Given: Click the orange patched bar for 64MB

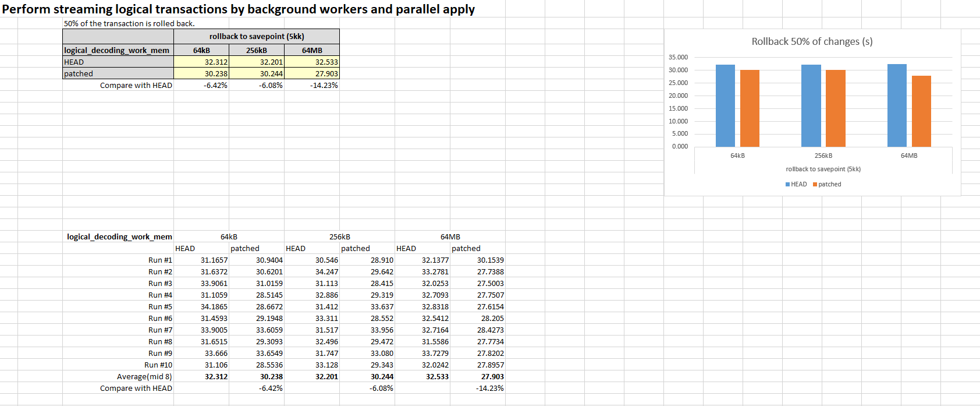Looking at the screenshot, I should (x=921, y=111).
